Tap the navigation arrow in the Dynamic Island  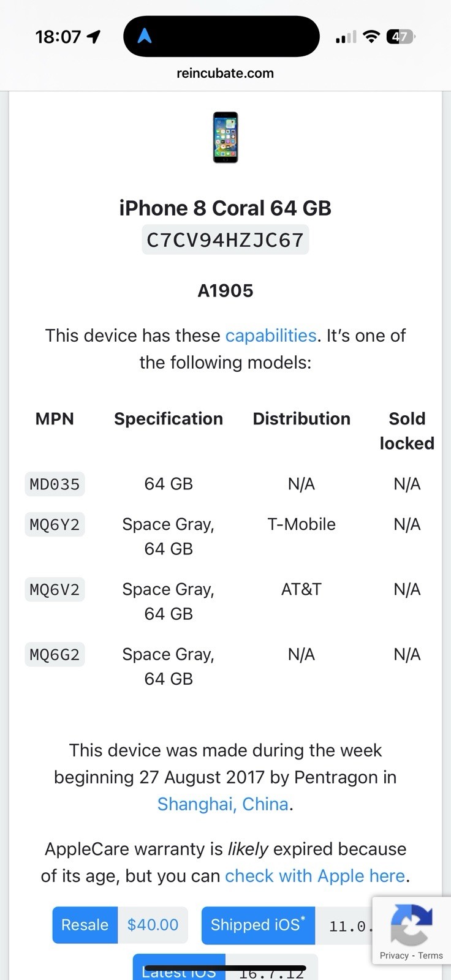[145, 37]
